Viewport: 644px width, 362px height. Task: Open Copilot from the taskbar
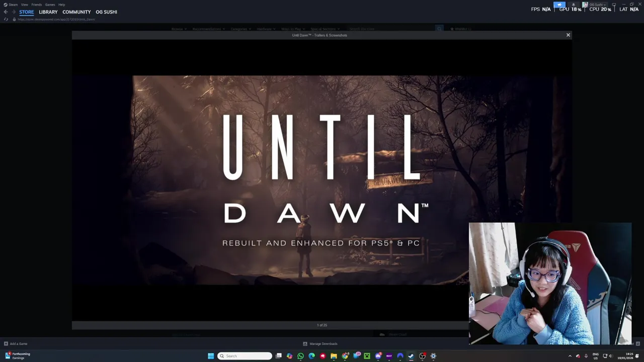click(x=289, y=356)
